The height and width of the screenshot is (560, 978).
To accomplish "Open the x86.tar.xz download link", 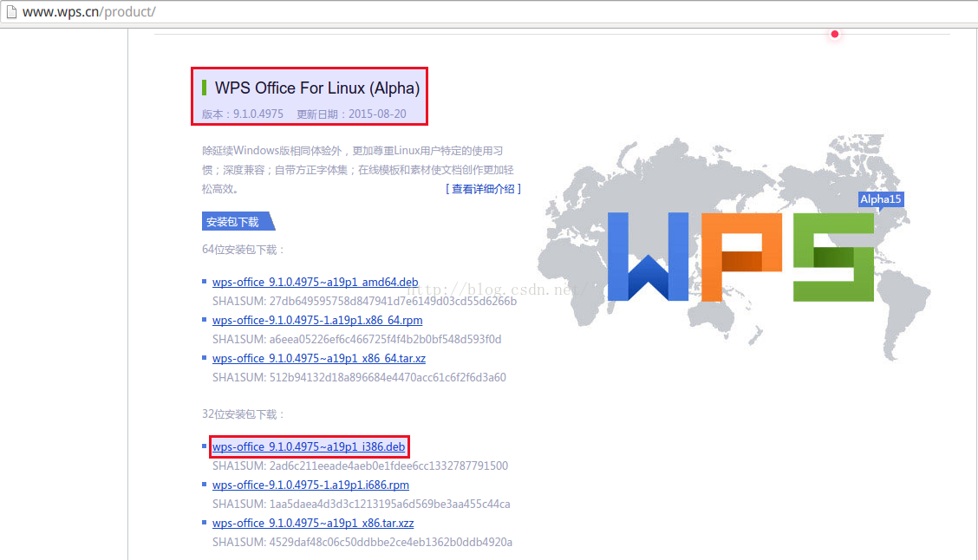I will [313, 524].
